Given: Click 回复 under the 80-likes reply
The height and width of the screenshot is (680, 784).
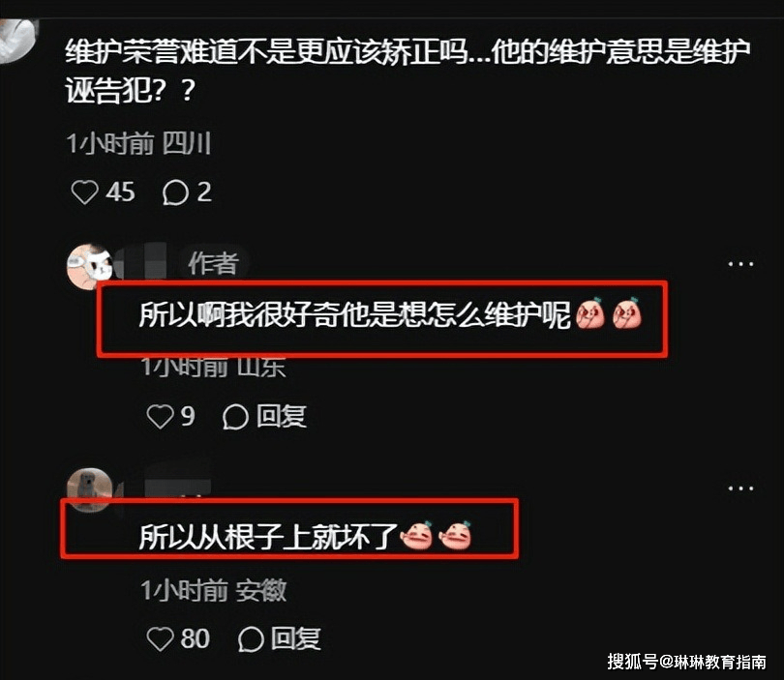Looking at the screenshot, I should click(295, 639).
